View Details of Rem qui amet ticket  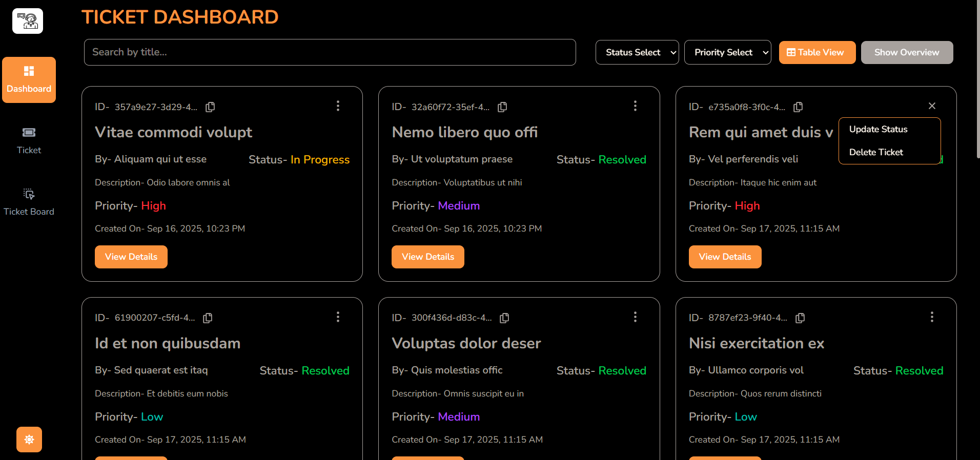(x=725, y=257)
